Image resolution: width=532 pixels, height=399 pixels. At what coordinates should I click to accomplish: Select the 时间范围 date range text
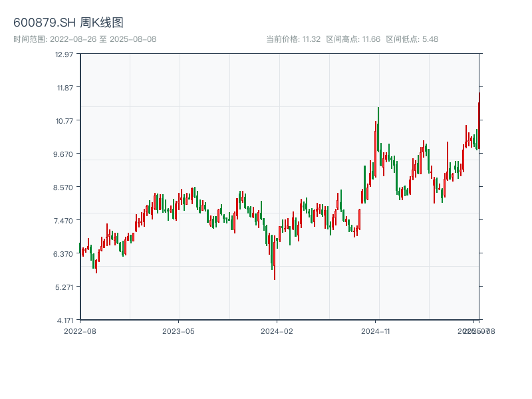coord(84,39)
